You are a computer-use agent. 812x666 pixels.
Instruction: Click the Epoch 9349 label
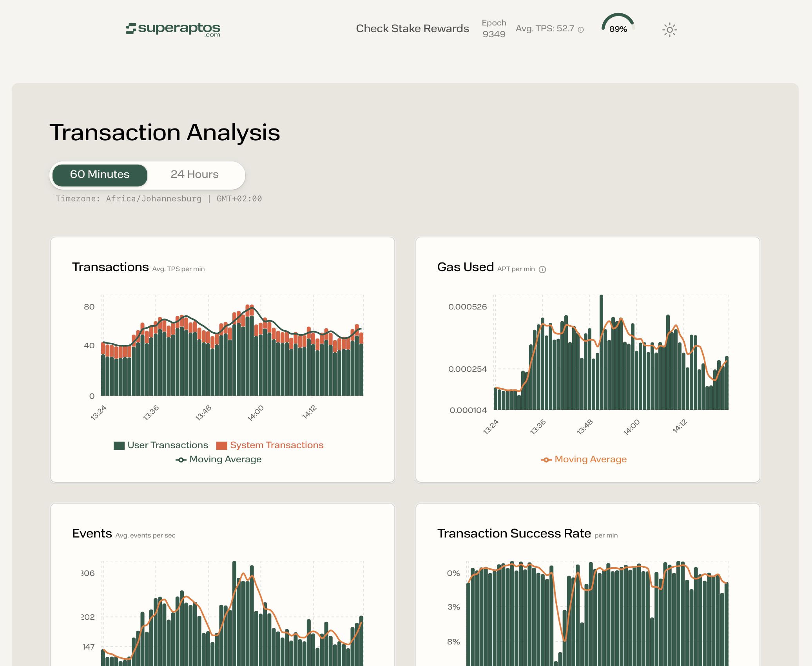[x=494, y=29]
